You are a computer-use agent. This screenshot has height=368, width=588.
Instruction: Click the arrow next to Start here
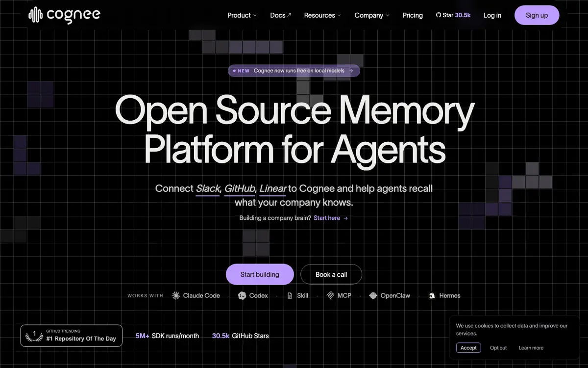click(345, 218)
